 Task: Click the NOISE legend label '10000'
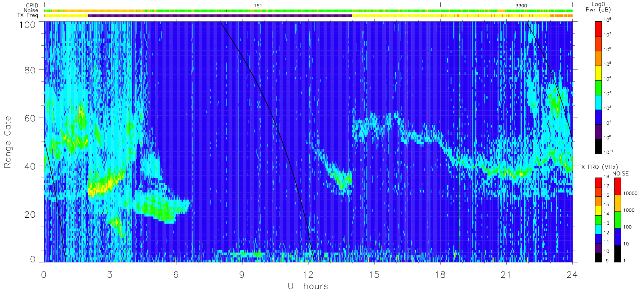pos(630,193)
